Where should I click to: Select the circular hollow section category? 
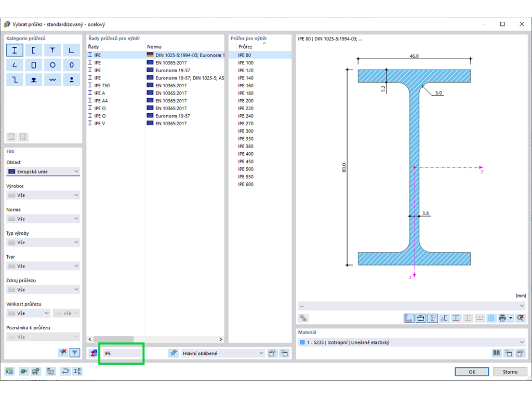(52, 65)
